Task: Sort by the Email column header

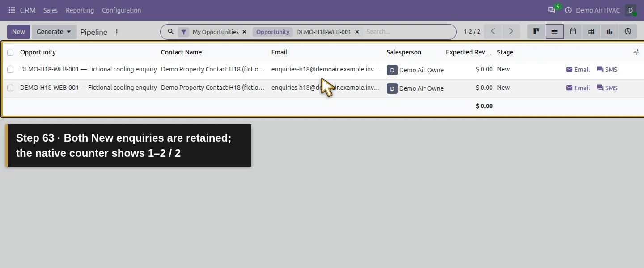Action: point(279,52)
